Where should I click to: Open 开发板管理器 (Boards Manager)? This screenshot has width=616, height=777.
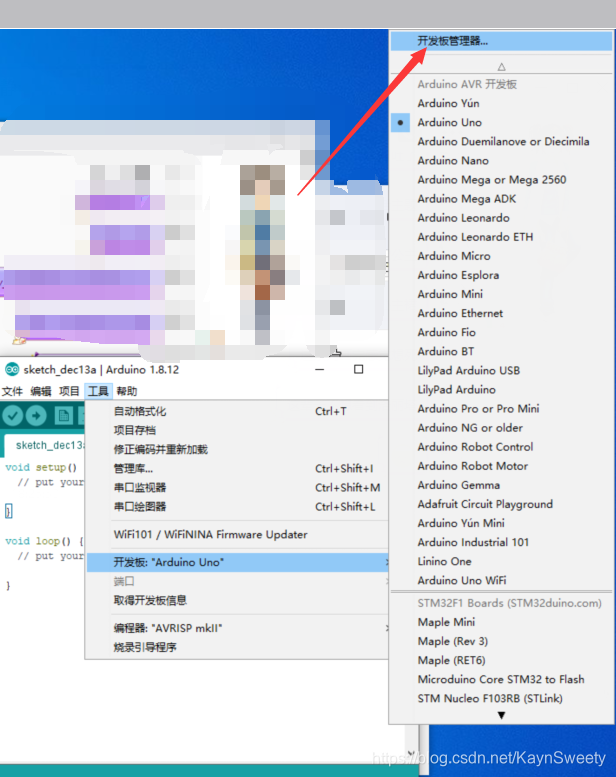click(501, 41)
